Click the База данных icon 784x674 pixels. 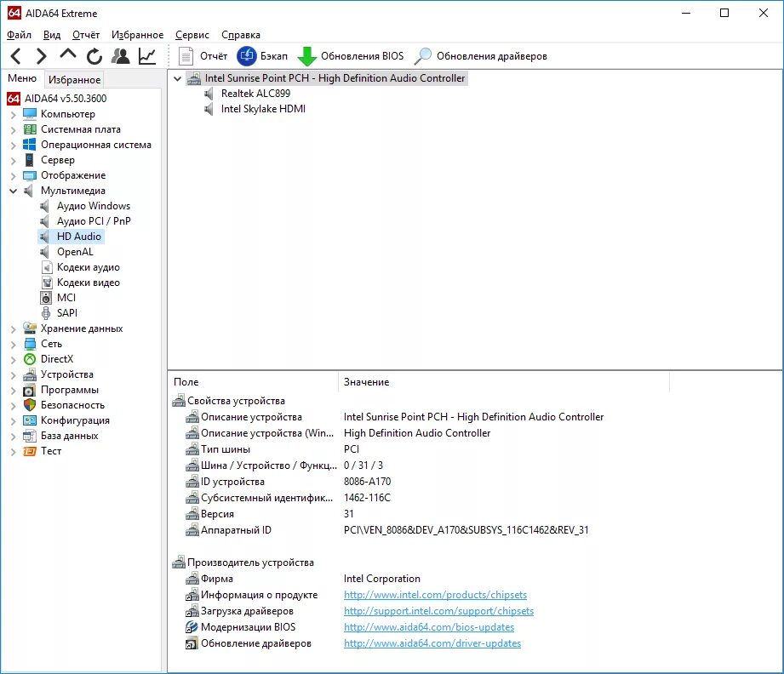(x=30, y=436)
